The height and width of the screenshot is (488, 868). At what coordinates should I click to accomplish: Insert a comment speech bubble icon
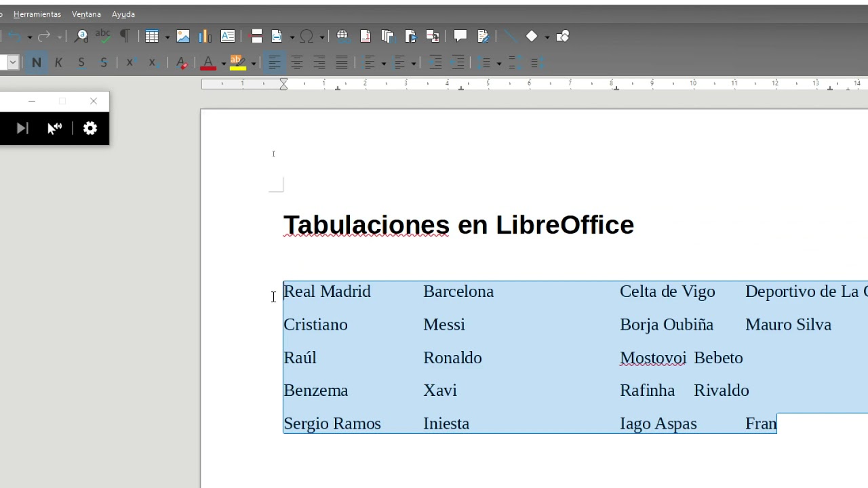[460, 36]
